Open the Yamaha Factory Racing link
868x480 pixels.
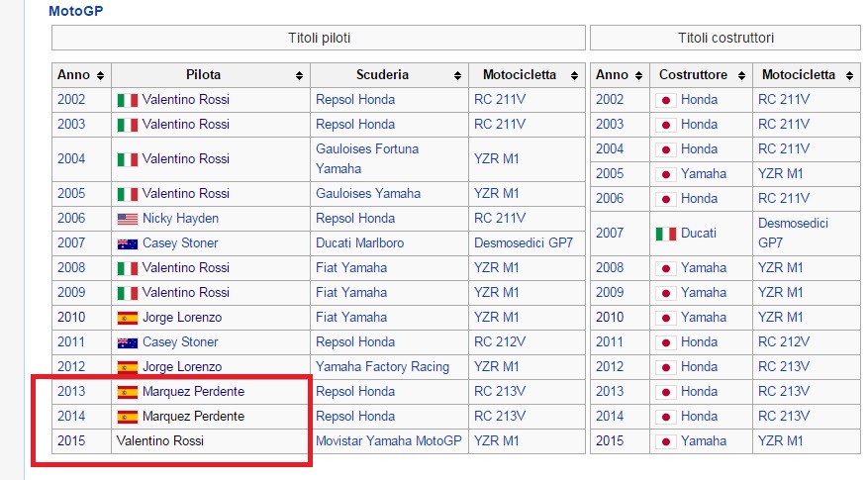tap(382, 366)
